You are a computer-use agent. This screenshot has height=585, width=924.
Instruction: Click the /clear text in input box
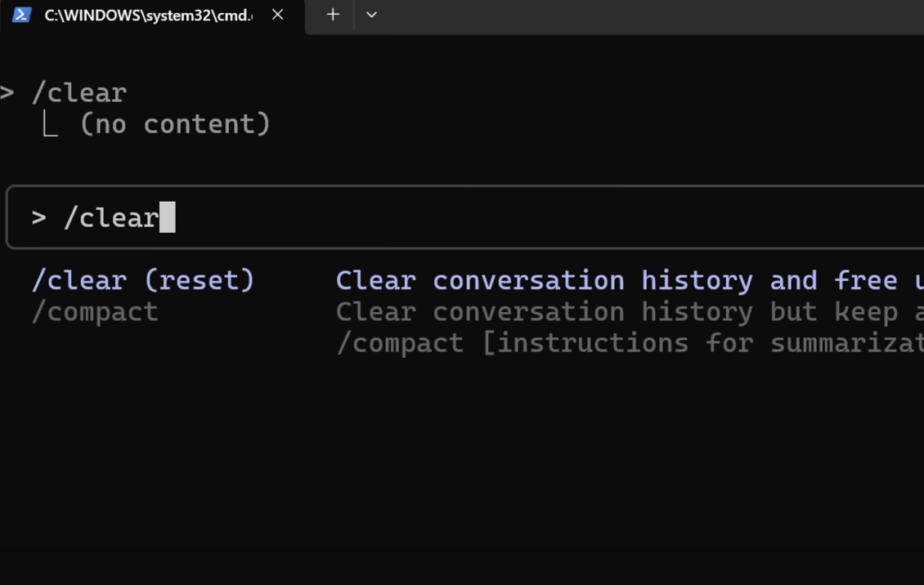tap(111, 218)
